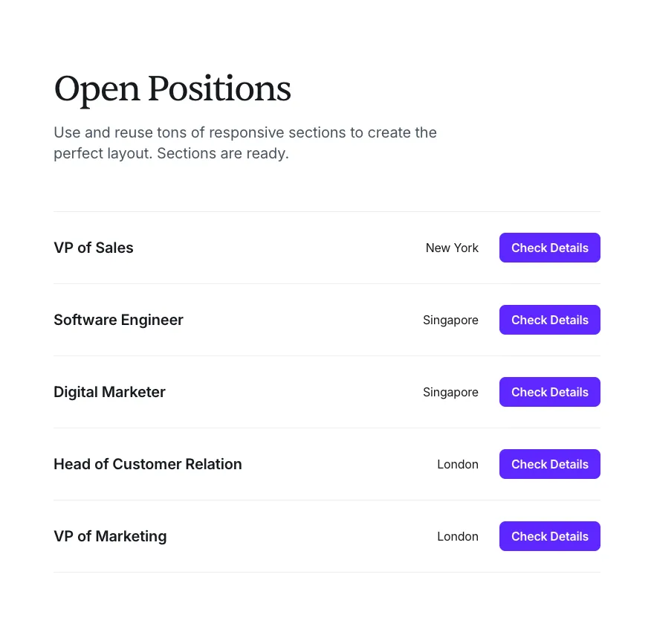Click the Software Engineer position title
This screenshot has height=644, width=654.
[x=118, y=320]
